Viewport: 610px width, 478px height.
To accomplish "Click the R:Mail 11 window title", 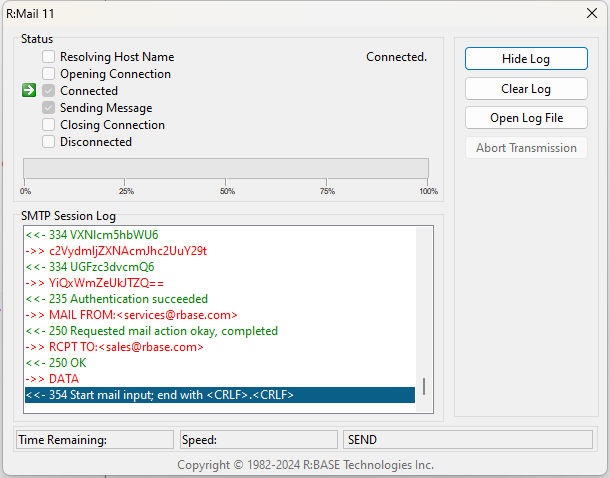I will [x=30, y=14].
